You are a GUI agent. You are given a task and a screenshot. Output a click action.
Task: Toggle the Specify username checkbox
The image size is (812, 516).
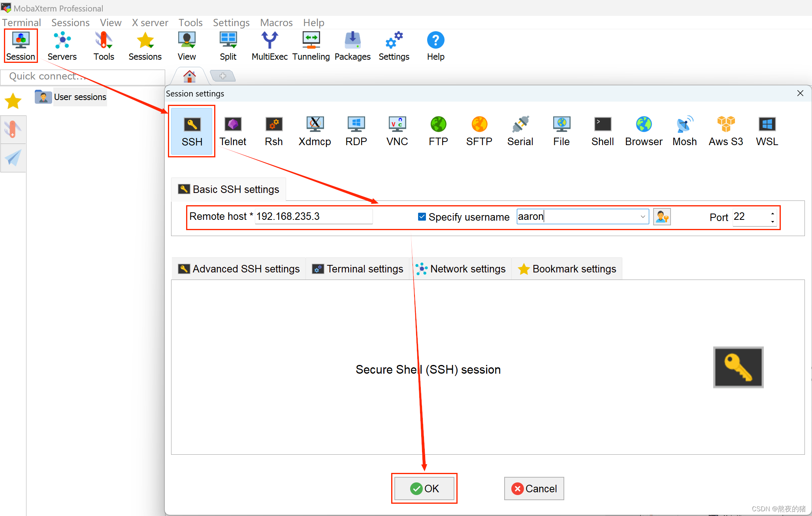pyautogui.click(x=422, y=217)
